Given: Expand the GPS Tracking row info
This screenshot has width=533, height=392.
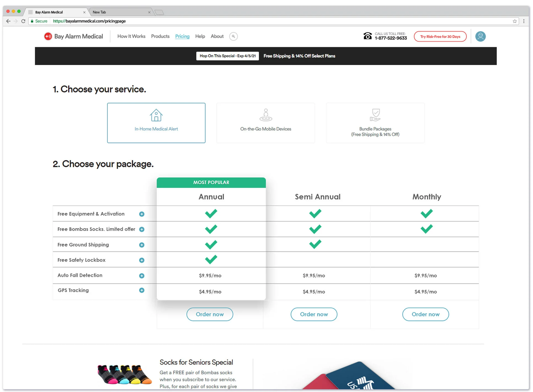Looking at the screenshot, I should [142, 290].
